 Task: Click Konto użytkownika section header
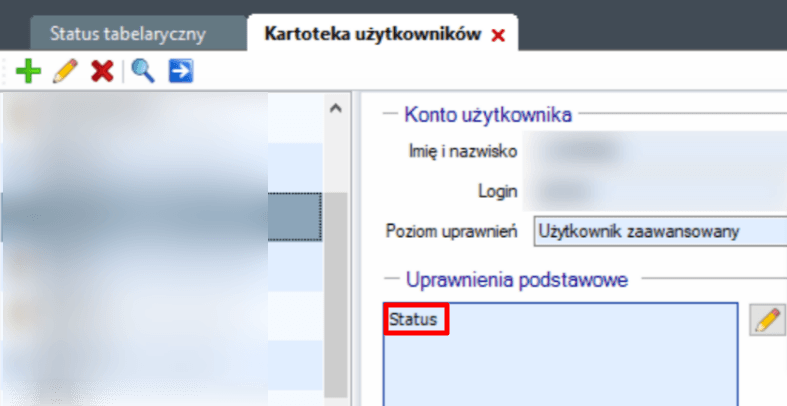[488, 114]
